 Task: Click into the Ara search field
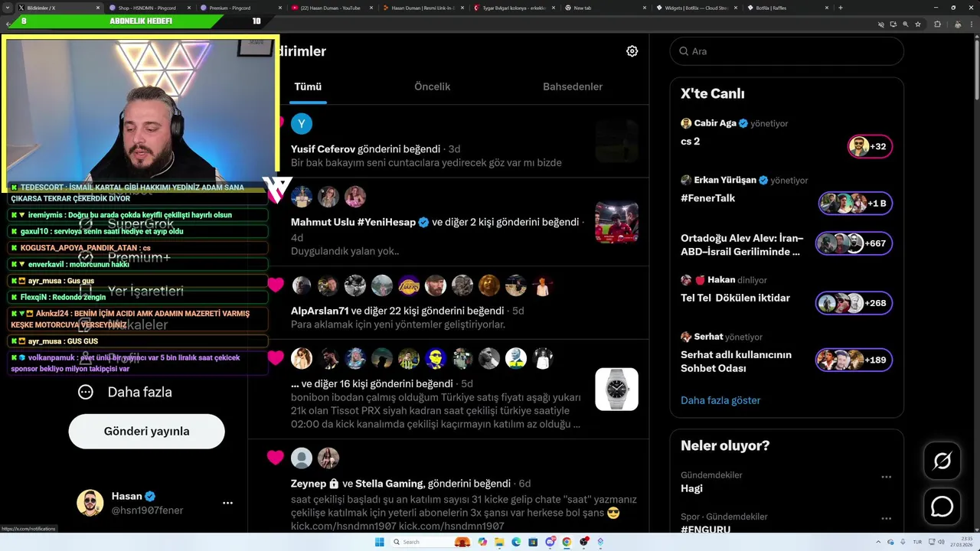click(x=787, y=51)
